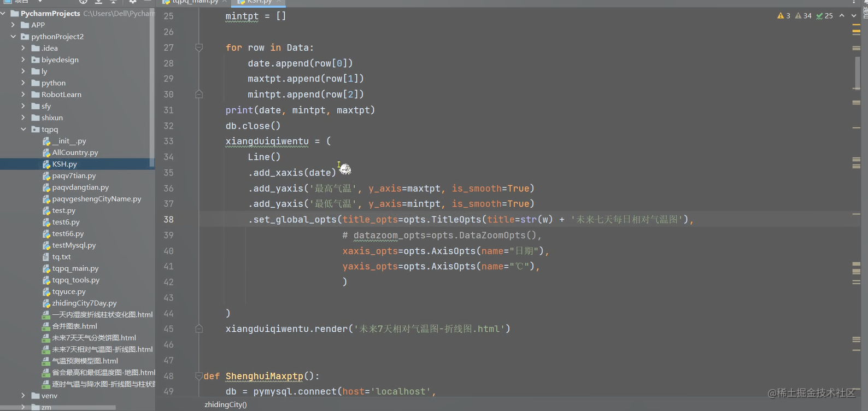This screenshot has height=411, width=868.
Task: Click the test.py file icon
Action: (46, 210)
